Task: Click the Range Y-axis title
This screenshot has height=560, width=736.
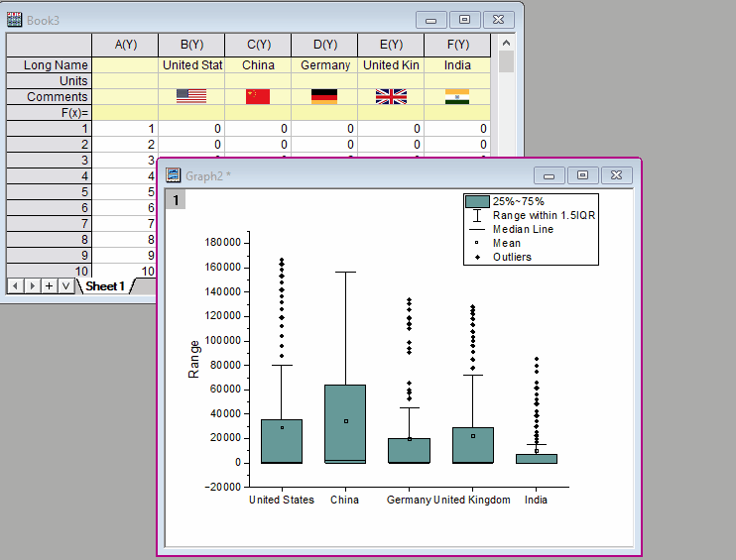Action: [x=194, y=359]
